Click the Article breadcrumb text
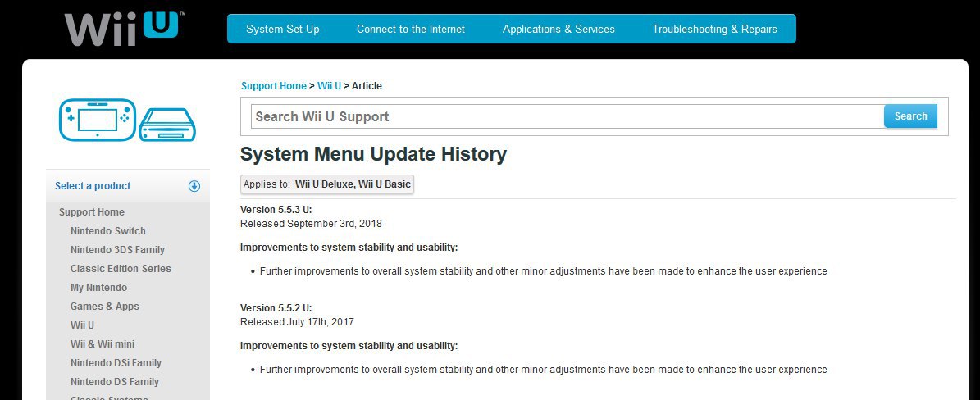Screen dimensions: 980x400 point(367,86)
